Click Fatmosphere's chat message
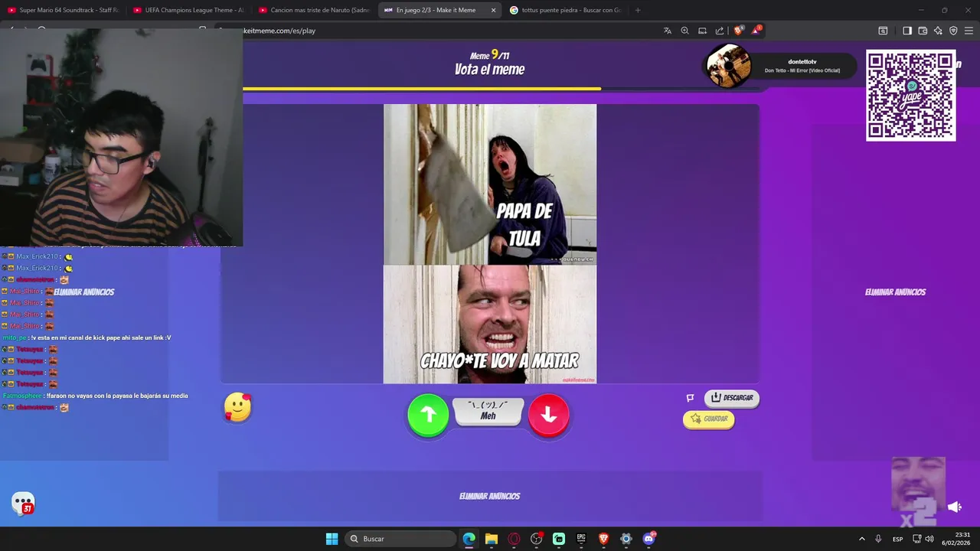The image size is (980, 551). tap(95, 396)
